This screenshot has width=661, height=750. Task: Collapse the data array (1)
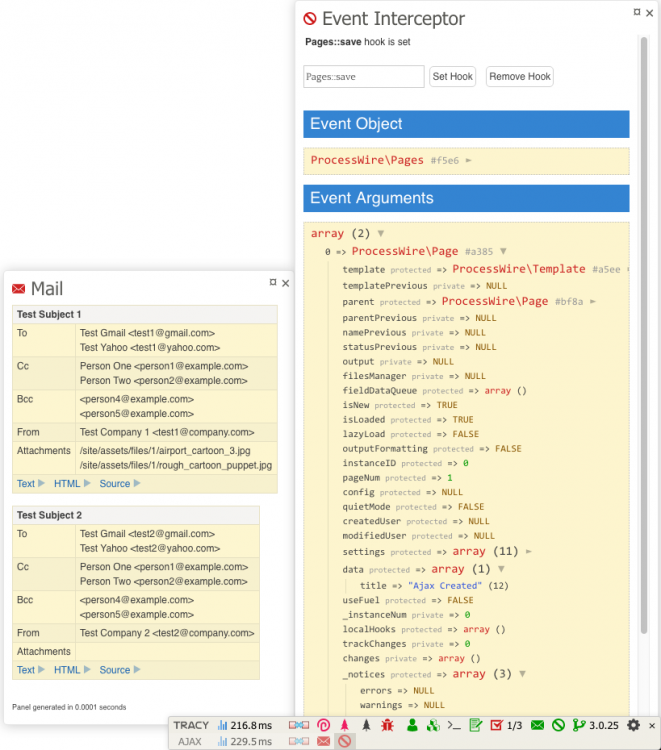501,569
